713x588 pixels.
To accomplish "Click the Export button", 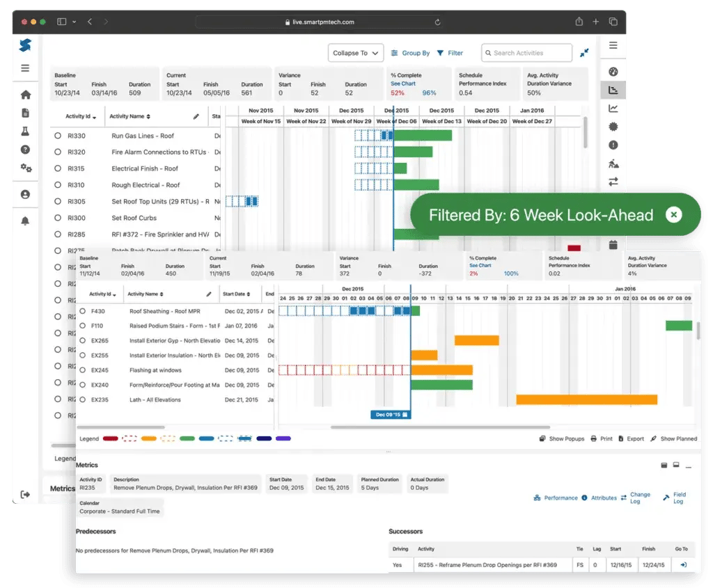I will click(x=631, y=439).
